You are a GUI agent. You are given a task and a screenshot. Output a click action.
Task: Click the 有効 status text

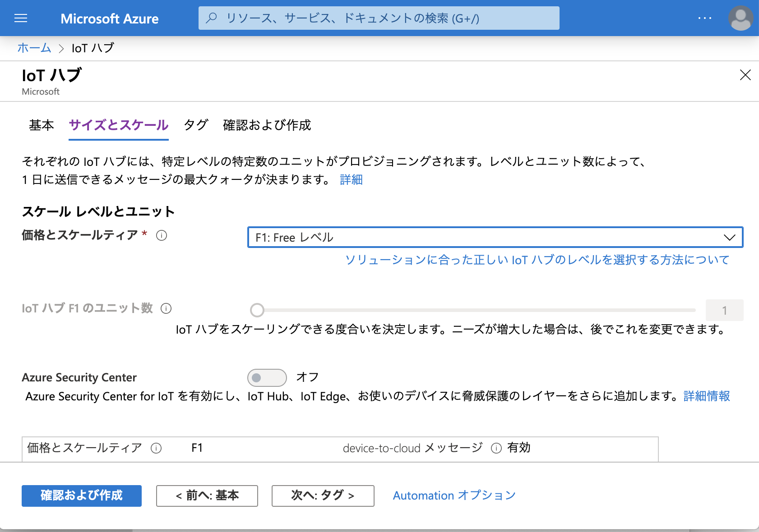[519, 448]
